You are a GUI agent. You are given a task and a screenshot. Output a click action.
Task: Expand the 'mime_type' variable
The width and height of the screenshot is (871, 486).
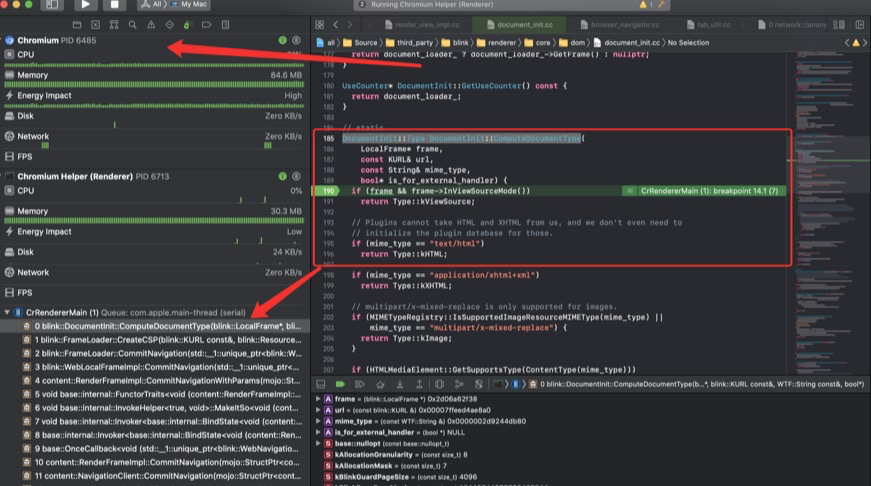coord(318,421)
